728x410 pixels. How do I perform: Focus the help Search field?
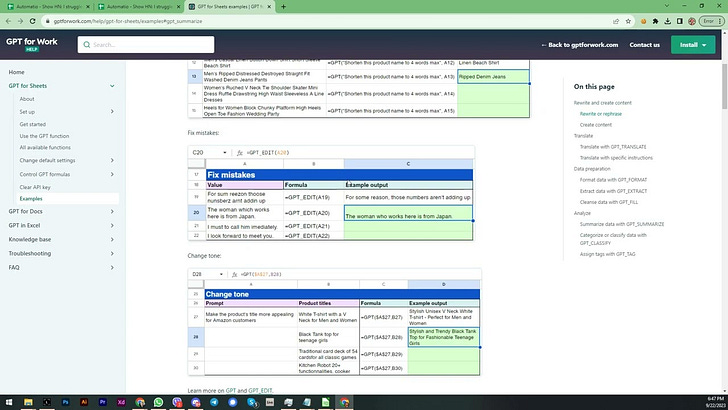coord(146,45)
